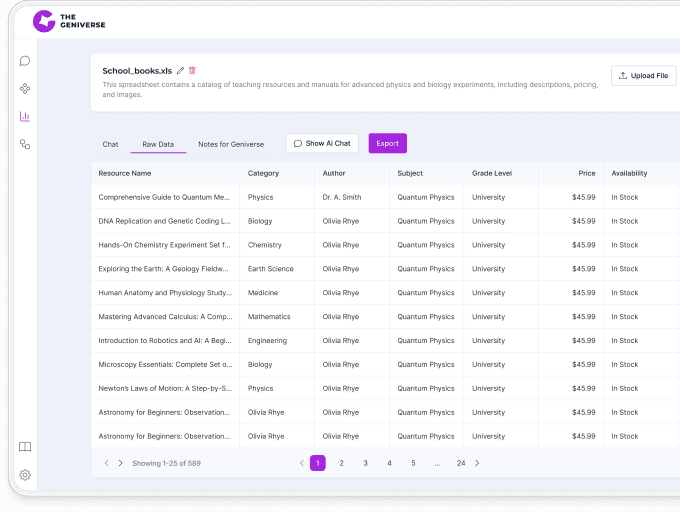The height and width of the screenshot is (512, 680).
Task: Go to page 2 of results
Action: click(x=341, y=463)
